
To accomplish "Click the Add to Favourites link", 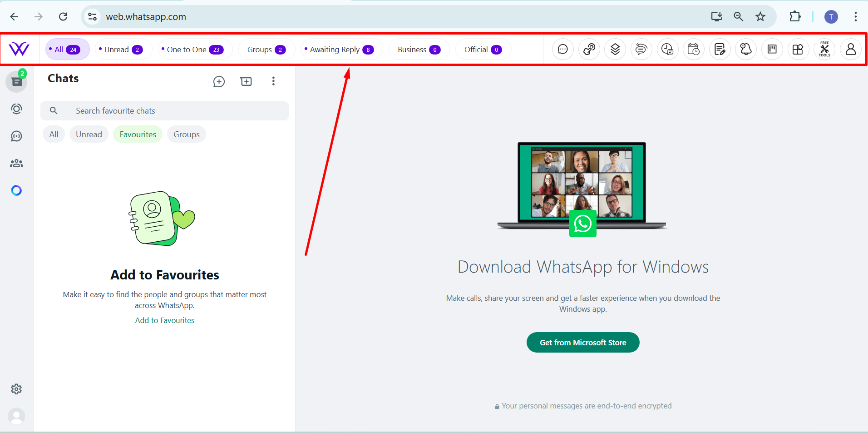I will [x=165, y=320].
